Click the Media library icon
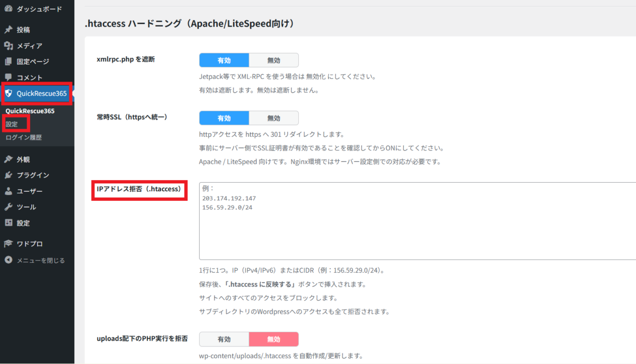Viewport: 636px width, 364px height. tap(8, 46)
